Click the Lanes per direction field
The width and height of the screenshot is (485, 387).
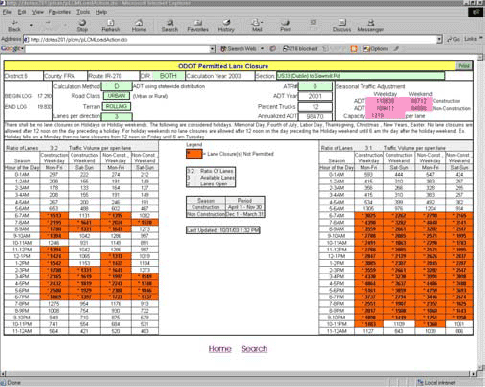coord(117,116)
